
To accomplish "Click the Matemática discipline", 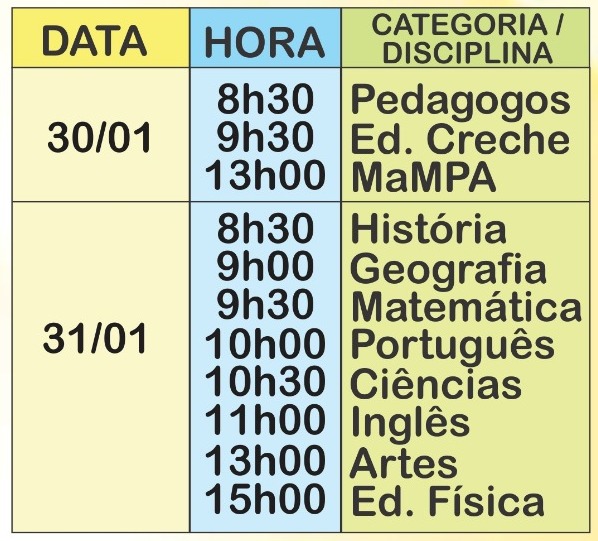I will pyautogui.click(x=466, y=306).
